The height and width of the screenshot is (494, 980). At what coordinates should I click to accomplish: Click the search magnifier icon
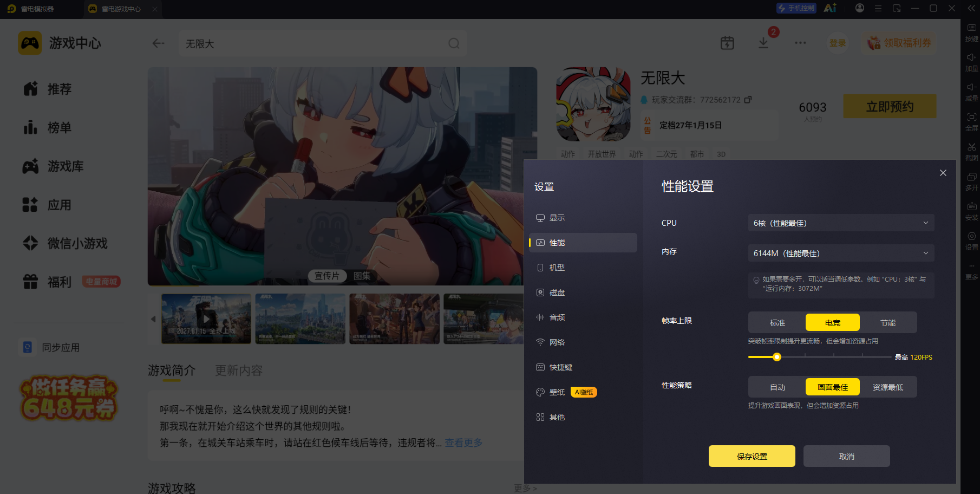pos(454,43)
